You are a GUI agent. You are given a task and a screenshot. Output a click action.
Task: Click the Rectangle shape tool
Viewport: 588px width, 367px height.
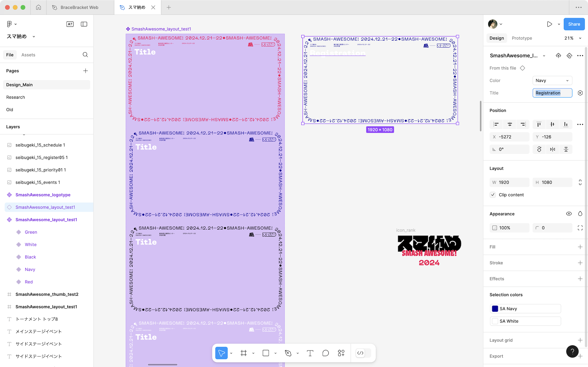[x=266, y=353]
